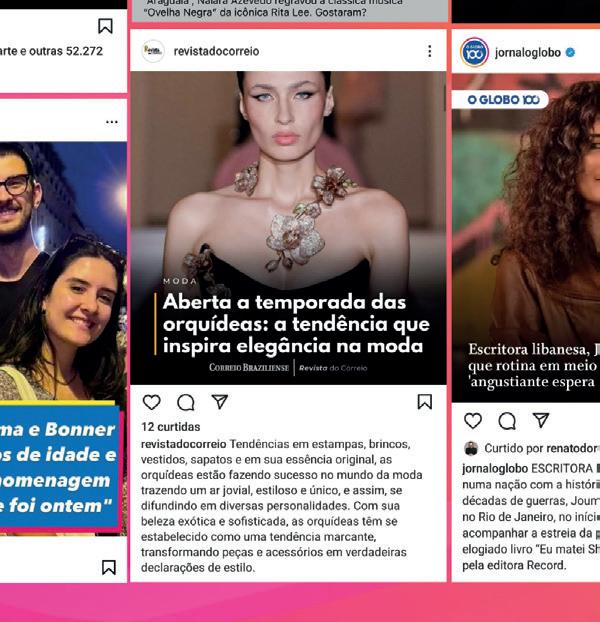Image resolution: width=600 pixels, height=622 pixels.
Task: Click jornaloglobo verified badge
Action: 570,52
